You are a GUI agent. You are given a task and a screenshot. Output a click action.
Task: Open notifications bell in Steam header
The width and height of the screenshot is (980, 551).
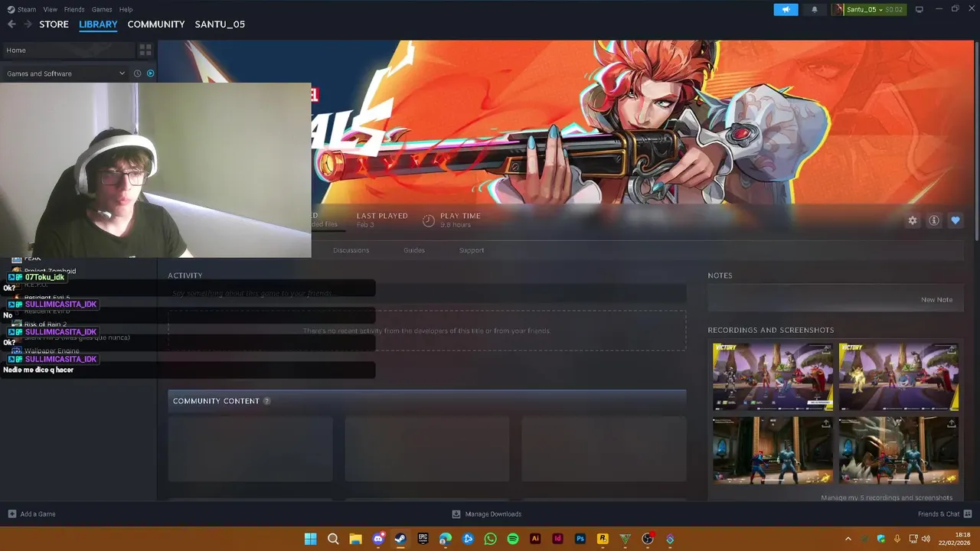click(x=815, y=9)
